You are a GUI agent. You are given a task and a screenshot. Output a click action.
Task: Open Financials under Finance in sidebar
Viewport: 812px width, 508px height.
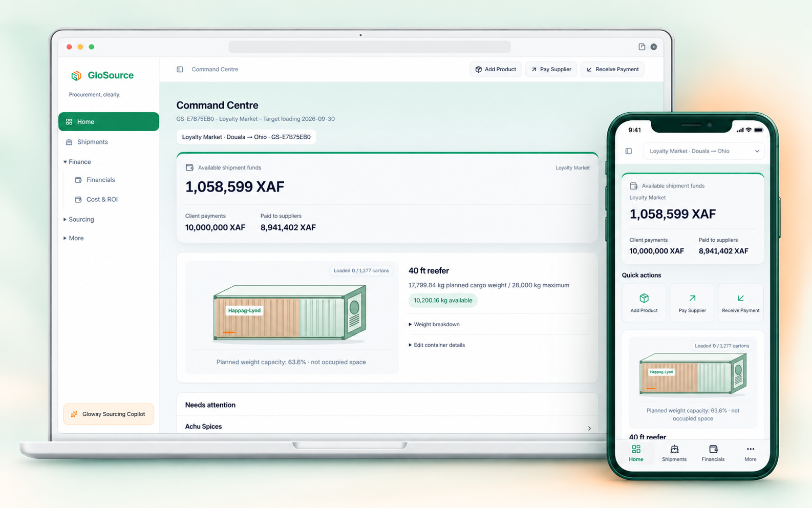click(x=95, y=180)
